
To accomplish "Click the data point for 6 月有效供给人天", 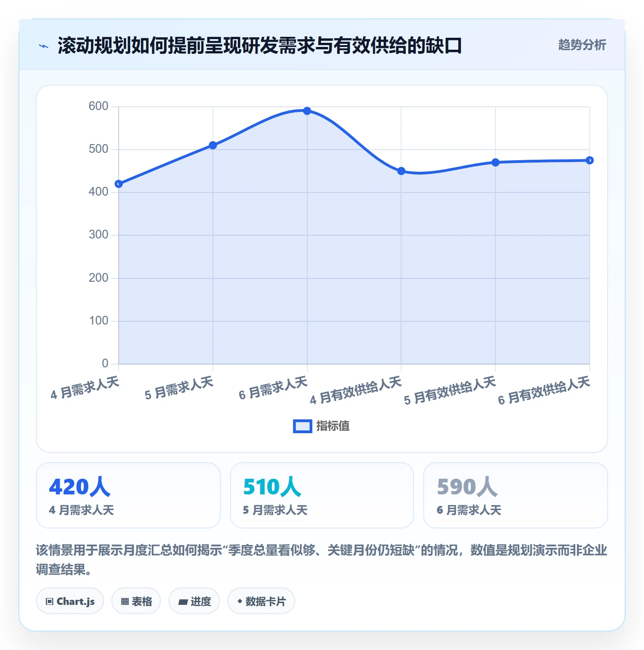I will tap(590, 160).
